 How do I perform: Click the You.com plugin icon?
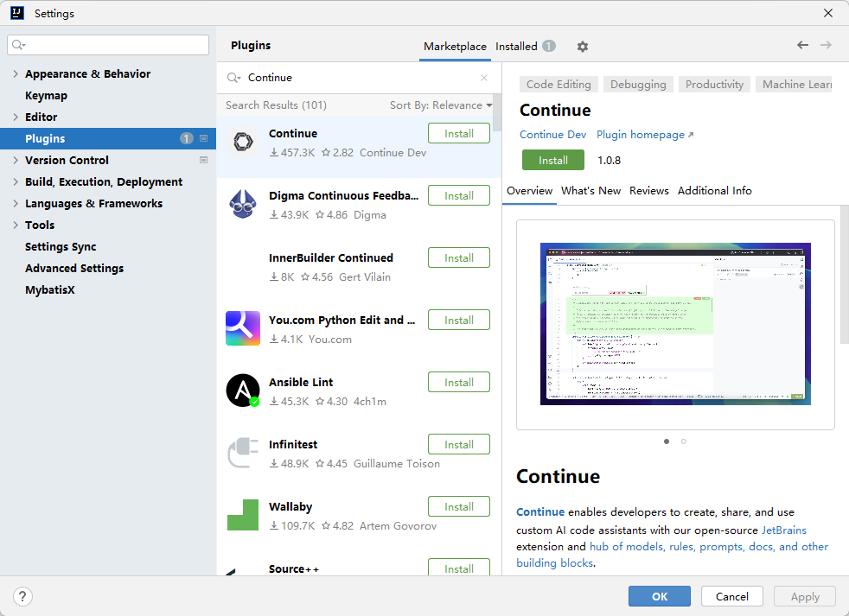242,329
